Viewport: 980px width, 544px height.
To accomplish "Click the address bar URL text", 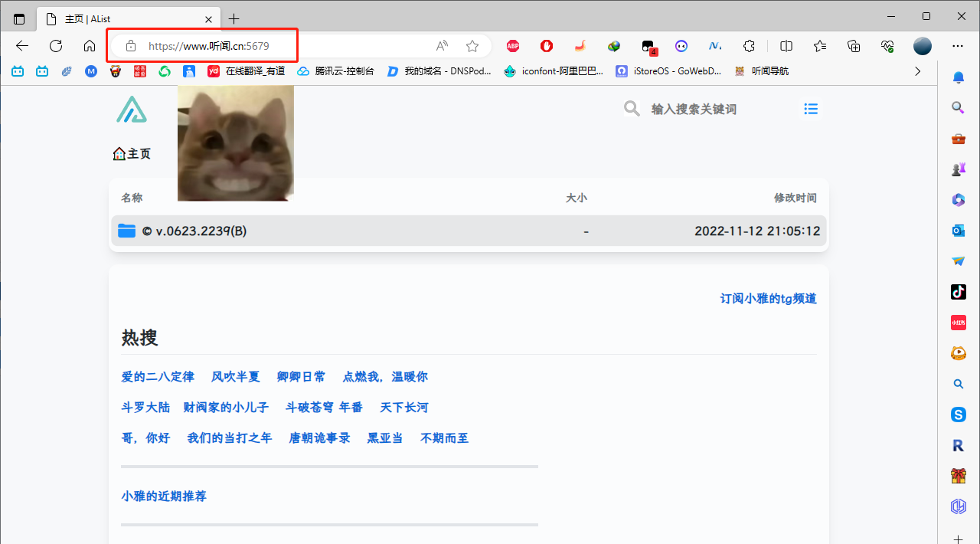I will [x=208, y=46].
